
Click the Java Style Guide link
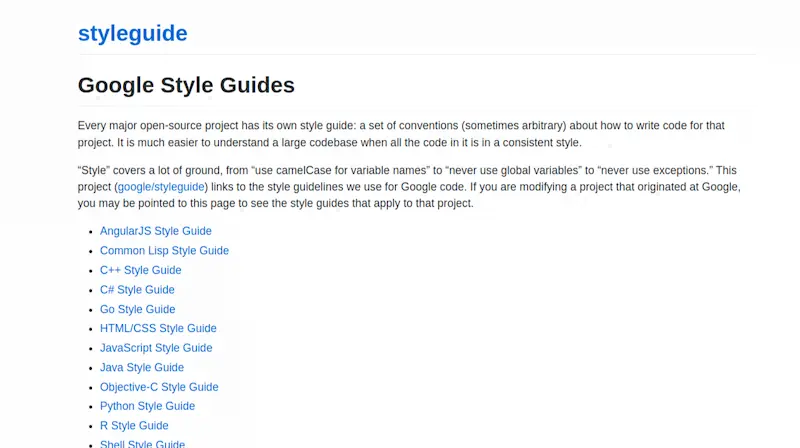point(142,367)
